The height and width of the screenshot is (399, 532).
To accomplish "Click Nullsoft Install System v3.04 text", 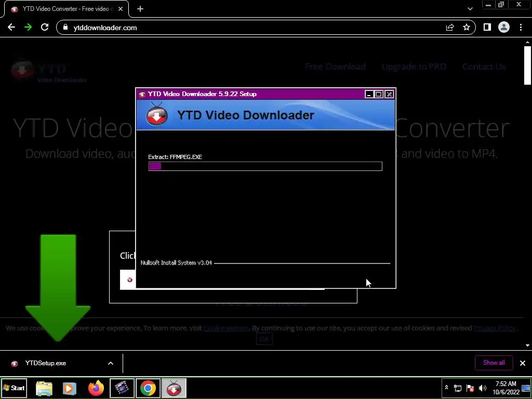I will tap(177, 262).
